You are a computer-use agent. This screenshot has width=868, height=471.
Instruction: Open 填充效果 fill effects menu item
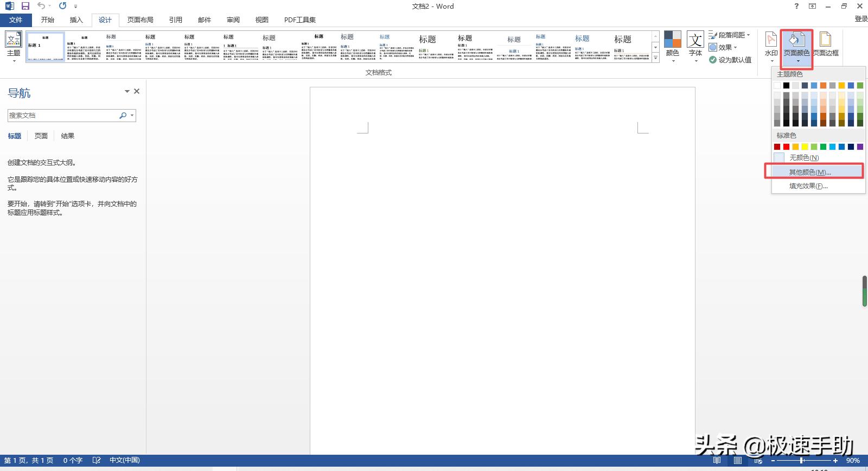tap(818, 186)
